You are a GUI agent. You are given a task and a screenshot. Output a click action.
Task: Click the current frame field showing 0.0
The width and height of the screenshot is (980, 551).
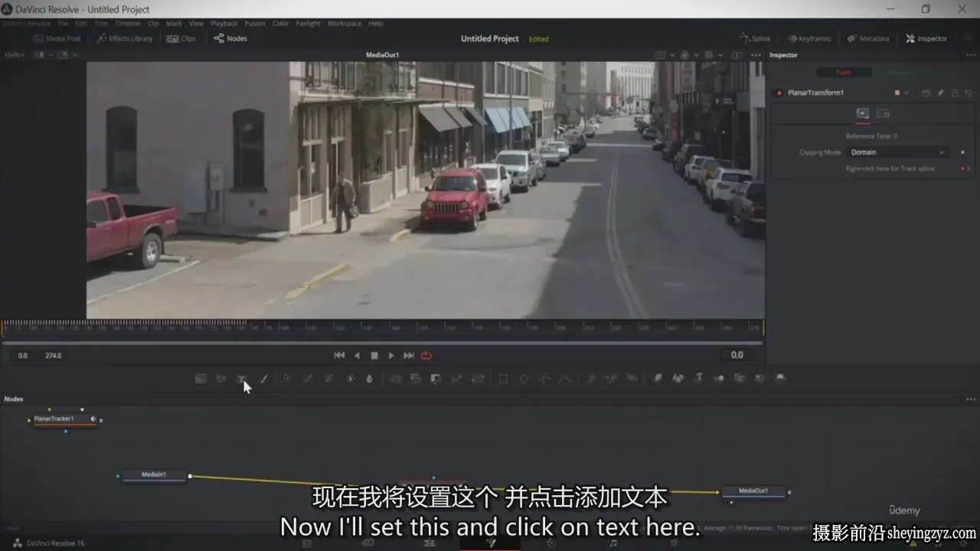click(737, 355)
